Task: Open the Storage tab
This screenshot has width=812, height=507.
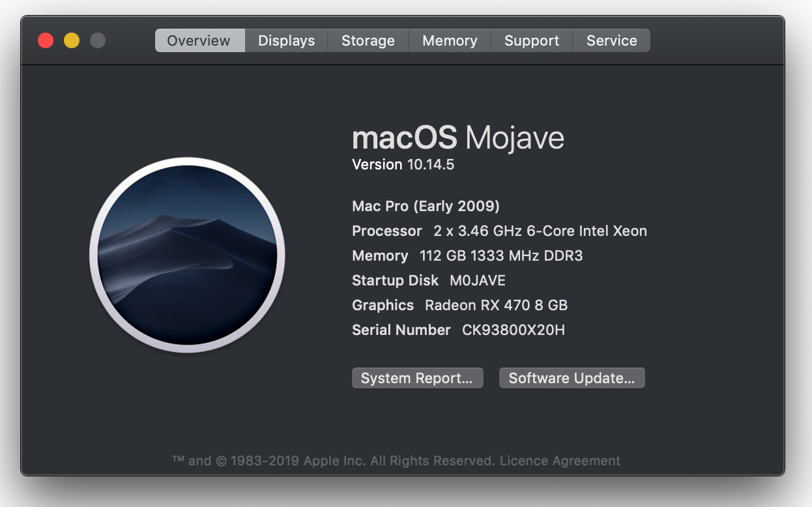Action: tap(368, 40)
